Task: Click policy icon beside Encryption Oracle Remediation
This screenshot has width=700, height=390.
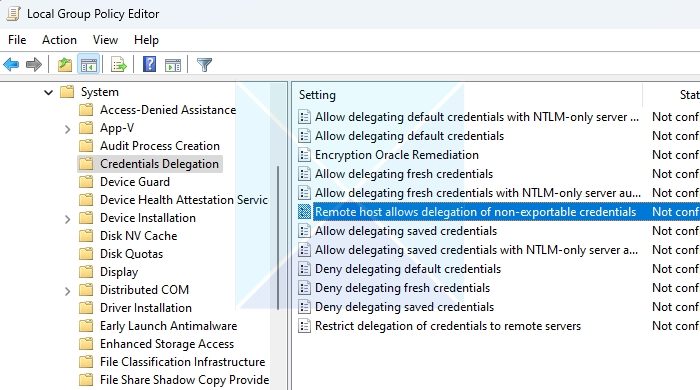Action: coord(304,155)
